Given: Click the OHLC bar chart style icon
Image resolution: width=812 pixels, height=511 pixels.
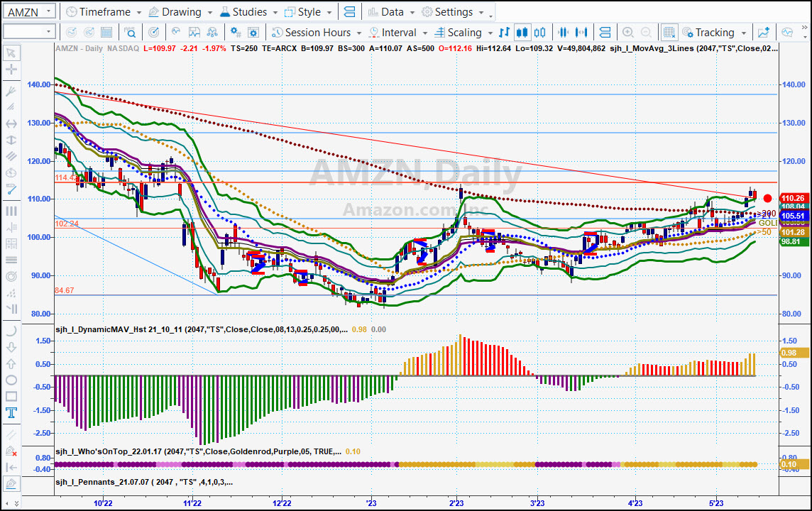Looking at the screenshot, I should tap(504, 33).
